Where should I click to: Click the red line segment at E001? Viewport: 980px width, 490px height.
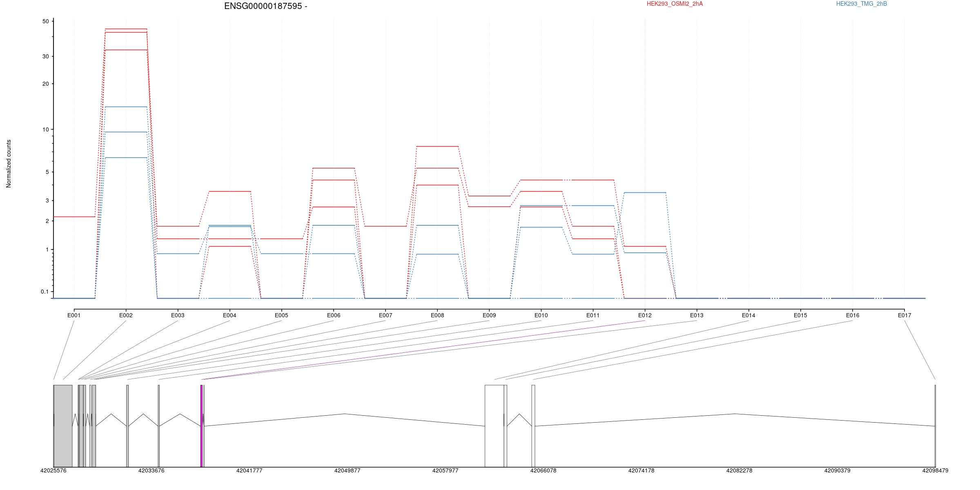[74, 217]
